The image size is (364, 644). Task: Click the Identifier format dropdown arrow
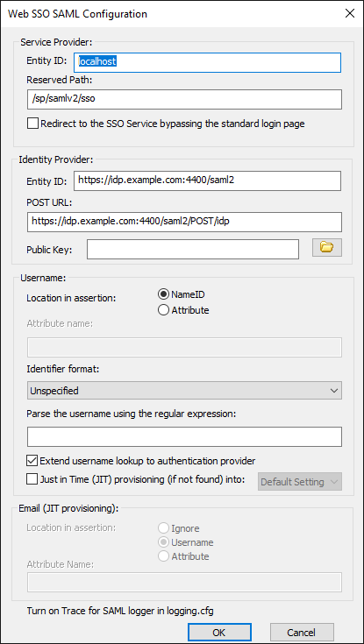click(x=334, y=391)
